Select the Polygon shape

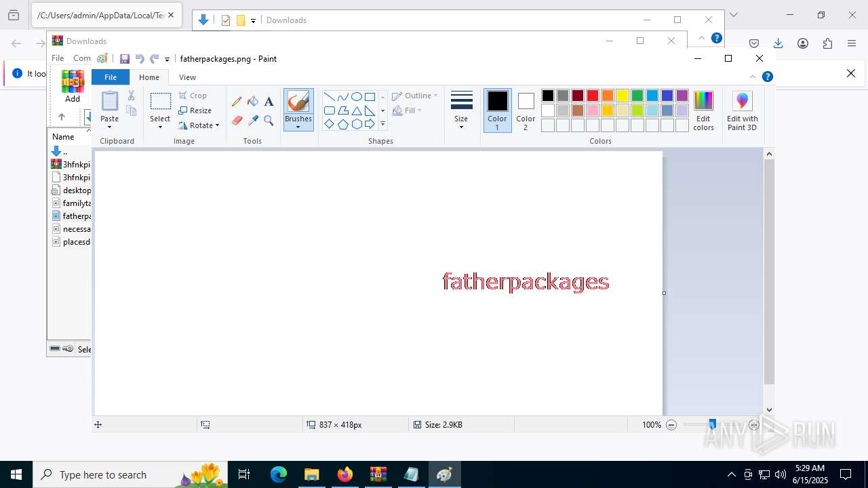click(x=342, y=110)
